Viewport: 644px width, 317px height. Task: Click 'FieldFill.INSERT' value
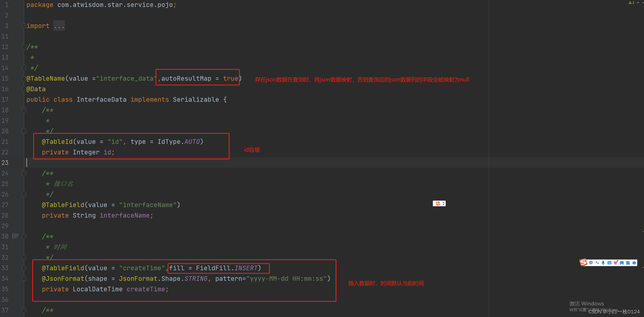[x=227, y=268]
